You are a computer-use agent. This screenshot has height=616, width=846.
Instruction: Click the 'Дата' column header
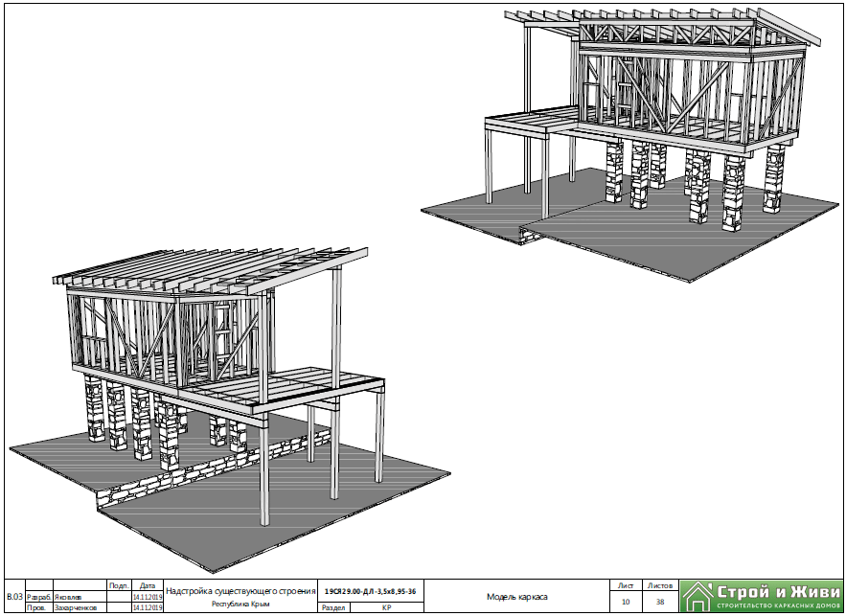point(147,584)
